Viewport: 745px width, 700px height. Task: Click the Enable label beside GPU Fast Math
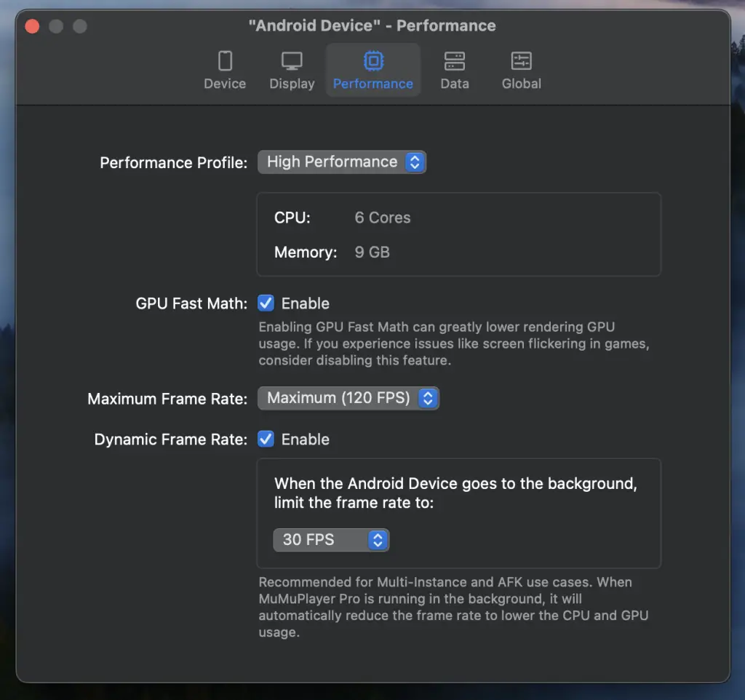coord(306,303)
